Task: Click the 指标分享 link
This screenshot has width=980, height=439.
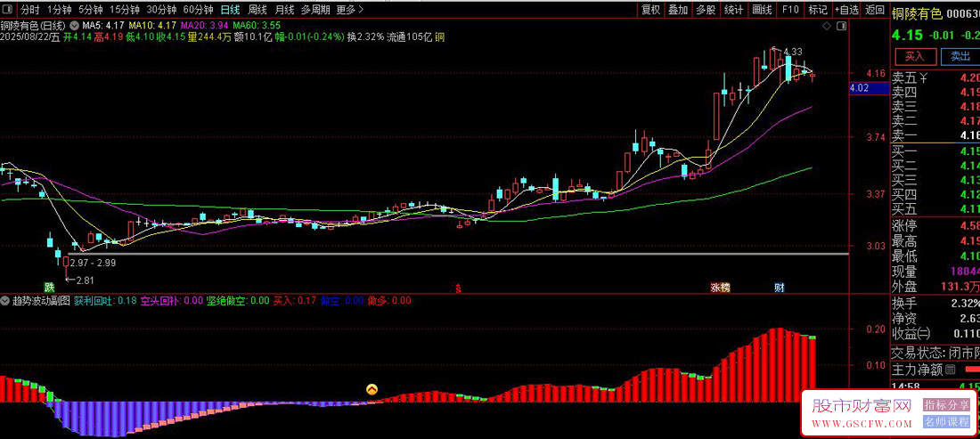Action: 947,406
